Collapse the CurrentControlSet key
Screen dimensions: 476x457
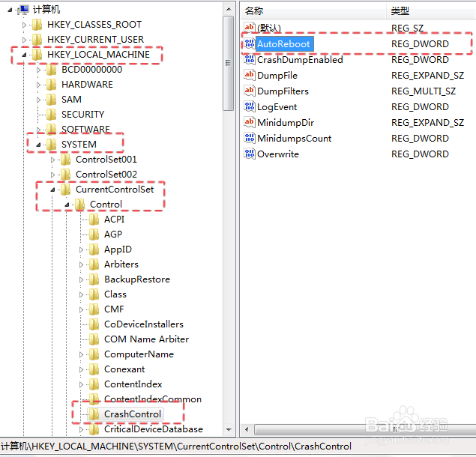click(52, 190)
